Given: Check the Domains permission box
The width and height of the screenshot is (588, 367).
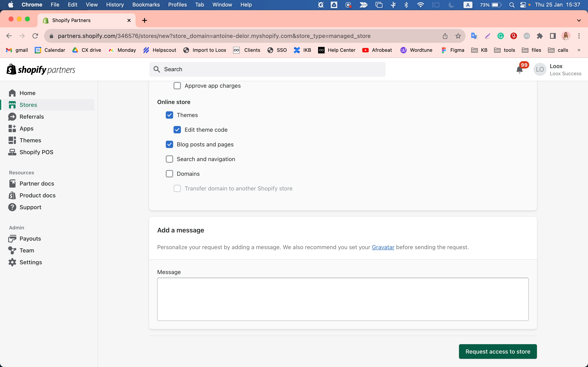Looking at the screenshot, I should (x=169, y=174).
